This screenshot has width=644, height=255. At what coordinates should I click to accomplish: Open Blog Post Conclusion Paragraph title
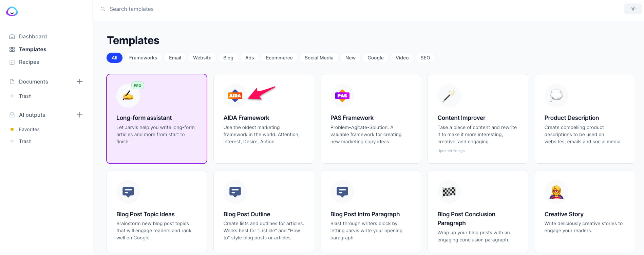tap(467, 219)
